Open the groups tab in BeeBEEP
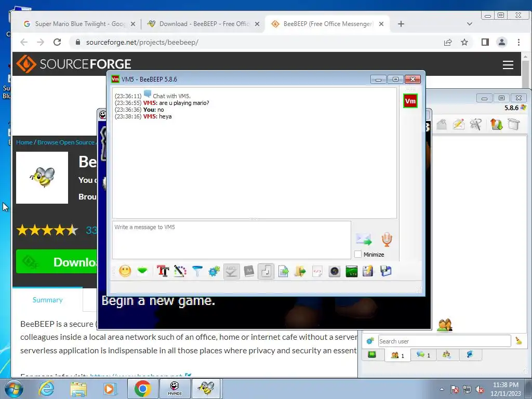The image size is (532, 399). (447, 355)
